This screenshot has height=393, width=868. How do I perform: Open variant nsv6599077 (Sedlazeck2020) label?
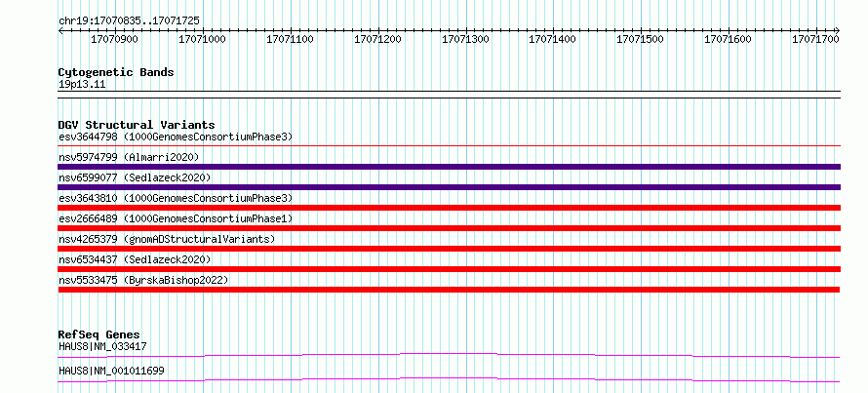(135, 177)
